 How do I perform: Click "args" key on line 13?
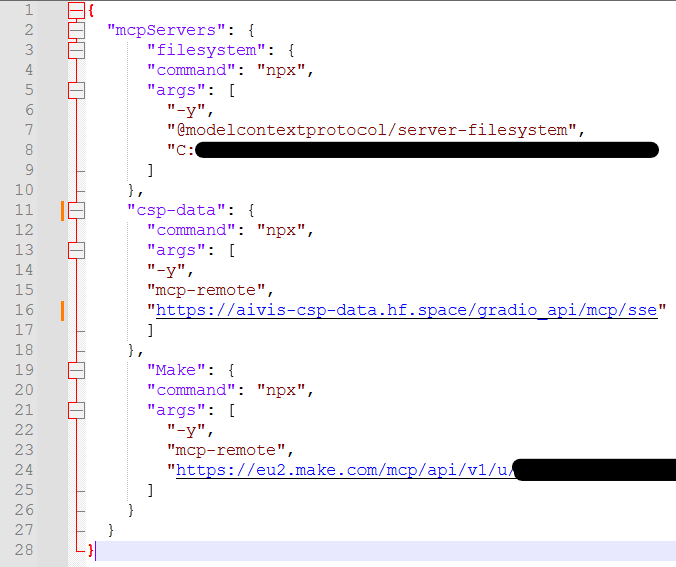click(x=176, y=251)
